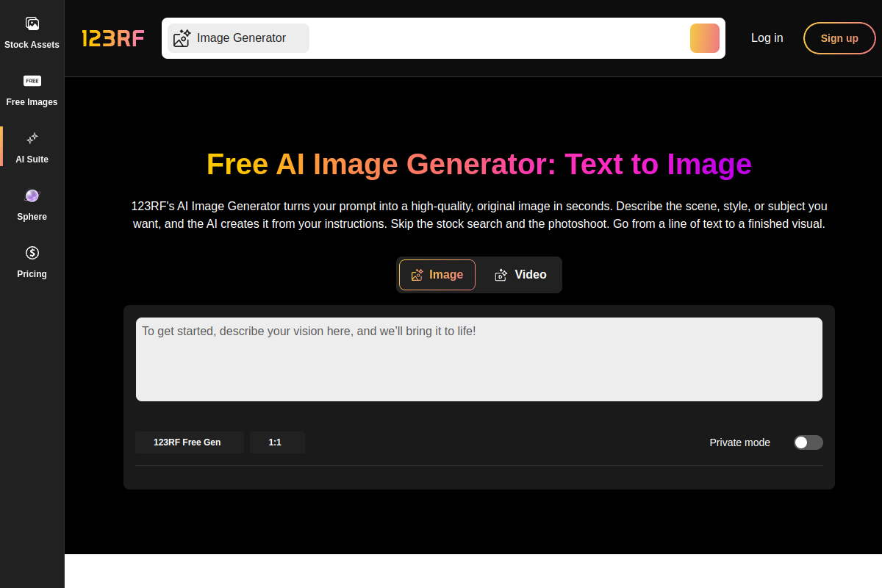The image size is (882, 588).
Task: Click the Log in link
Action: (767, 38)
